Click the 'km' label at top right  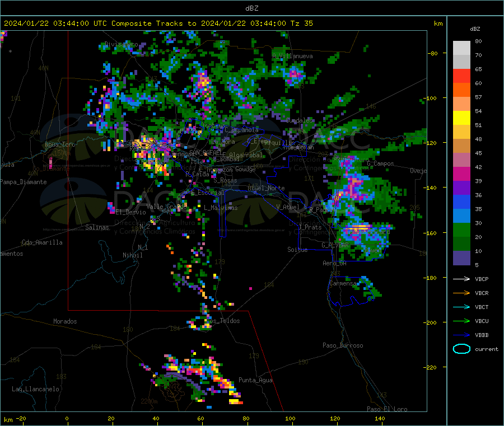438,24
